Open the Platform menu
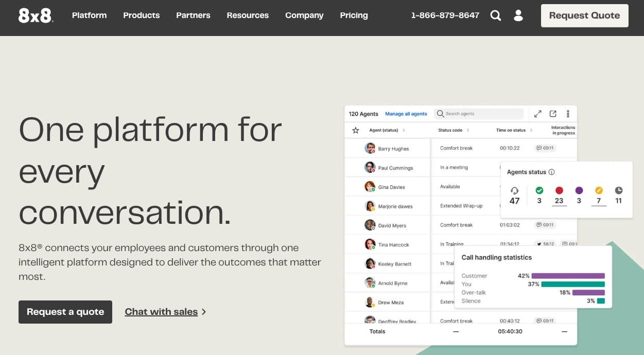 [x=89, y=15]
